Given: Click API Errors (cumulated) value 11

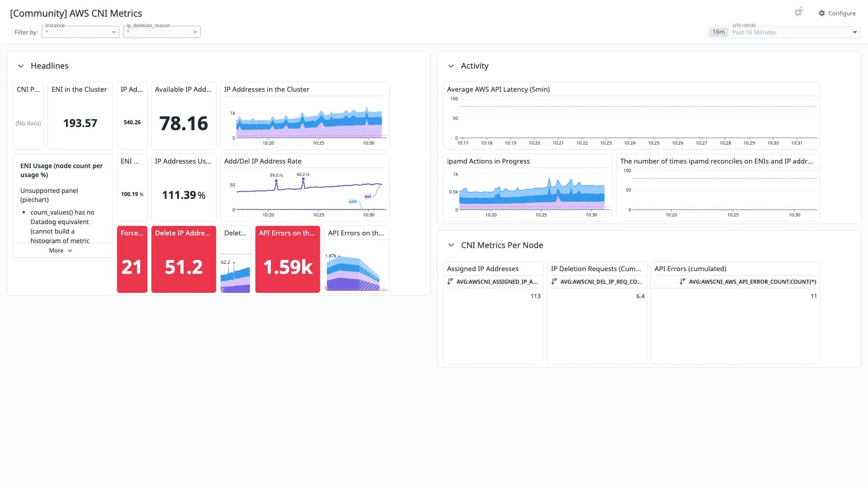Looking at the screenshot, I should coord(814,296).
